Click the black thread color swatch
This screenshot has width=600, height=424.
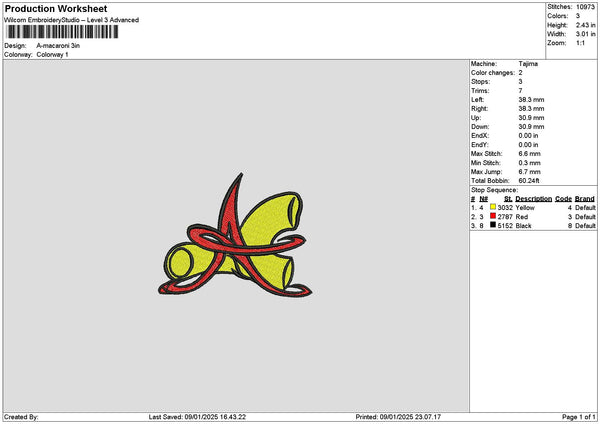click(493, 225)
